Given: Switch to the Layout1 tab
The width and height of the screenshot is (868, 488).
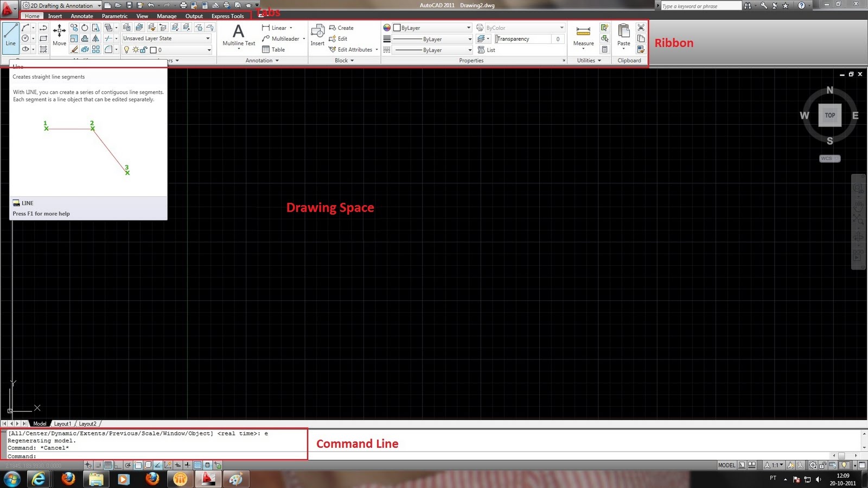Looking at the screenshot, I should pyautogui.click(x=62, y=423).
